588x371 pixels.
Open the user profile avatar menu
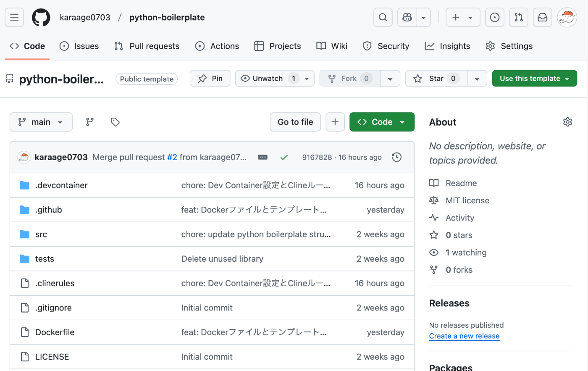pyautogui.click(x=567, y=17)
